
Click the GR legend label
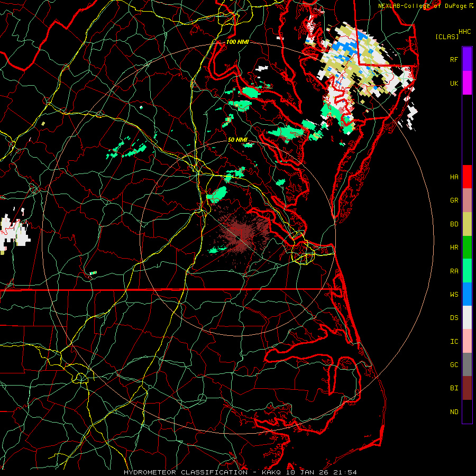click(x=454, y=200)
